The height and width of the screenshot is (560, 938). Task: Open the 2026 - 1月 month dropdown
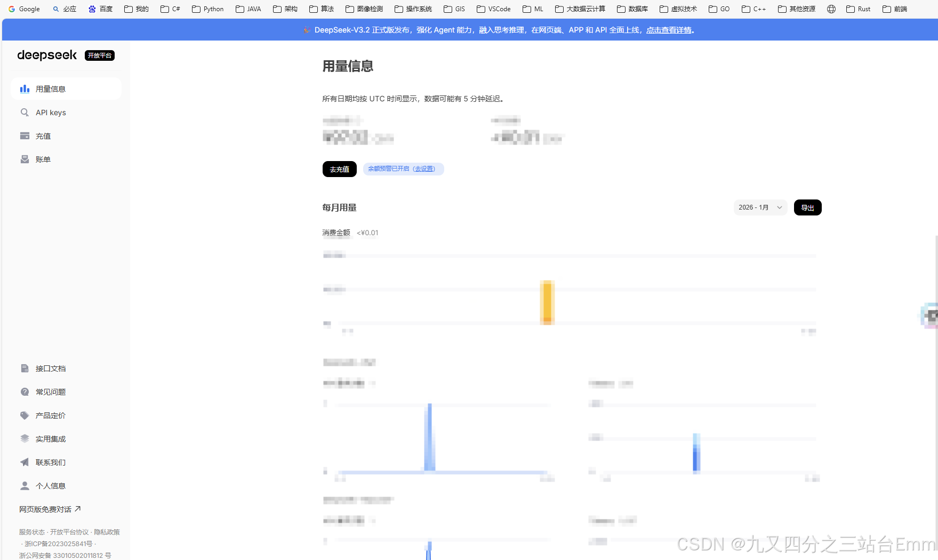[x=760, y=207]
